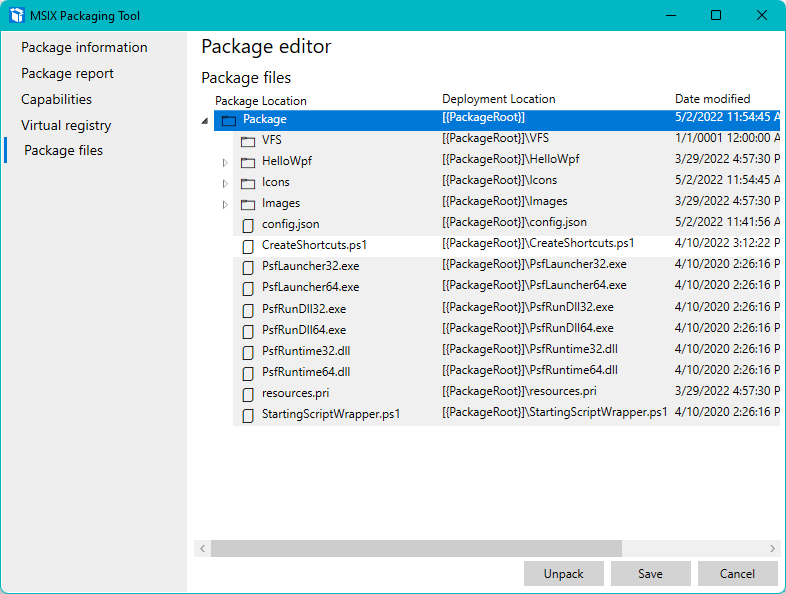Expand the Images folder
This screenshot has width=786, height=594.
tap(225, 205)
